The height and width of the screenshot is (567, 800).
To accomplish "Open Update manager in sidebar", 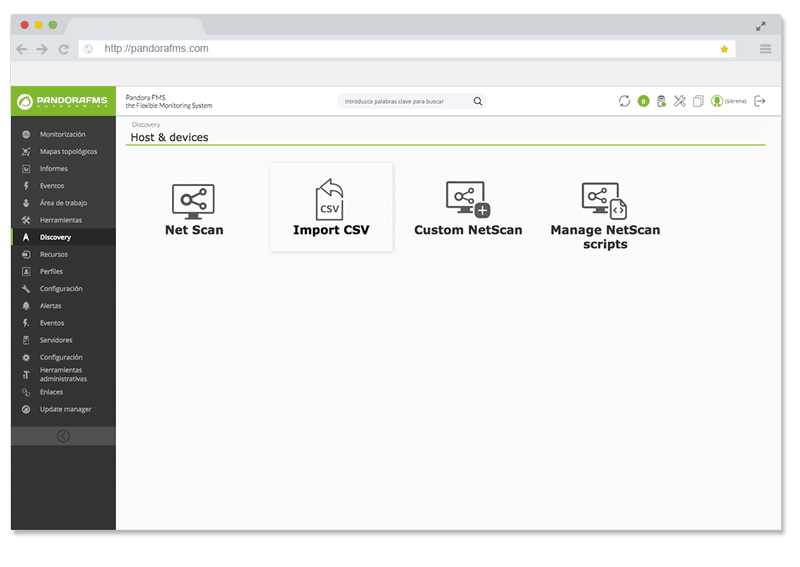I will [x=65, y=409].
